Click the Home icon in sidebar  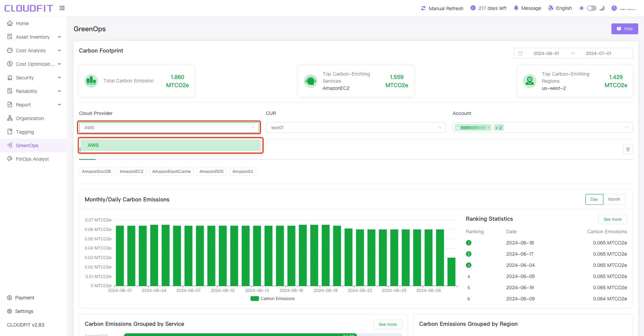coord(10,23)
